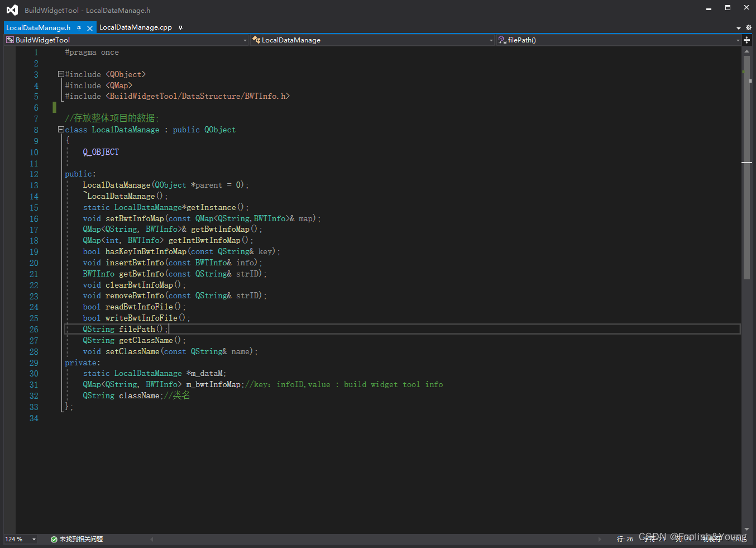This screenshot has width=756, height=548.
Task: Select the LocalDataManage.h tab
Action: point(39,27)
